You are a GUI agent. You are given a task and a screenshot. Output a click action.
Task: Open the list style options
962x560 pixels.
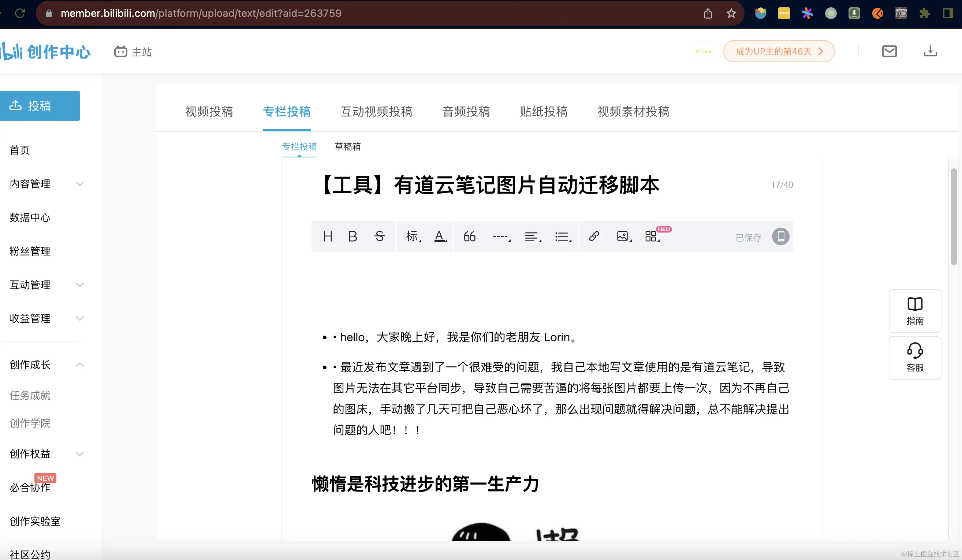pyautogui.click(x=563, y=237)
